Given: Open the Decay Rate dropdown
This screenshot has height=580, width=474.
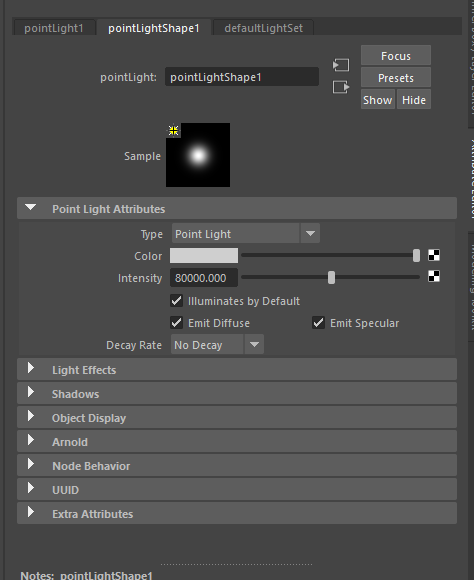Looking at the screenshot, I should [217, 344].
